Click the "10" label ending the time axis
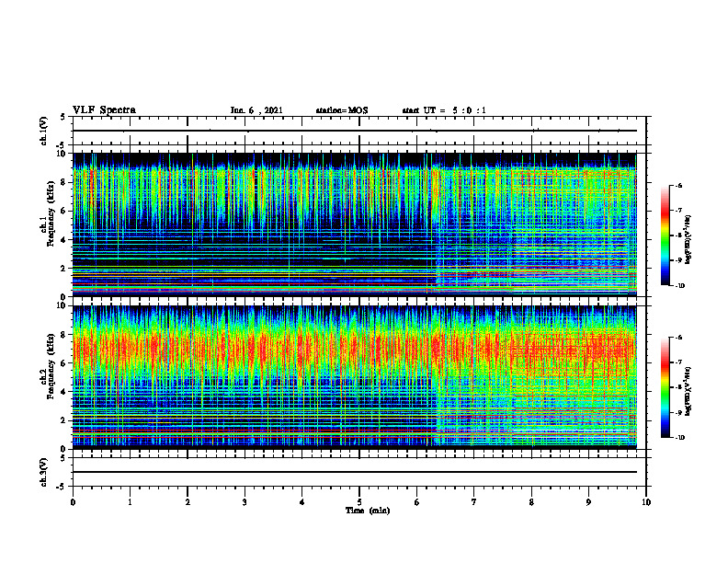 tap(646, 502)
